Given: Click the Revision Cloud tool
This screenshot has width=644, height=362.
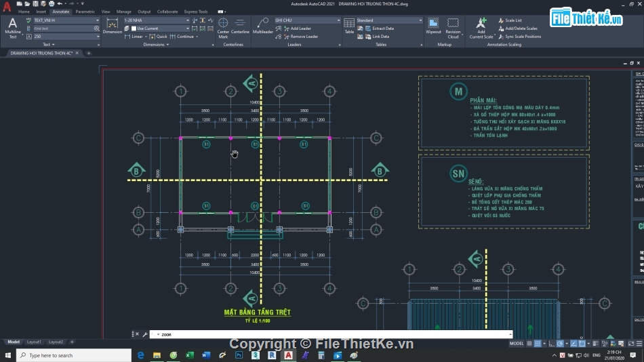Looking at the screenshot, I should [x=453, y=28].
